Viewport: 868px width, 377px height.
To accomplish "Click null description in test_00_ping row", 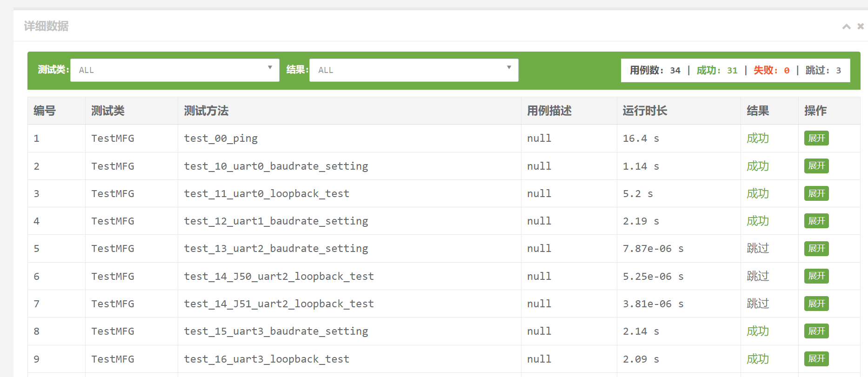I will pos(539,139).
